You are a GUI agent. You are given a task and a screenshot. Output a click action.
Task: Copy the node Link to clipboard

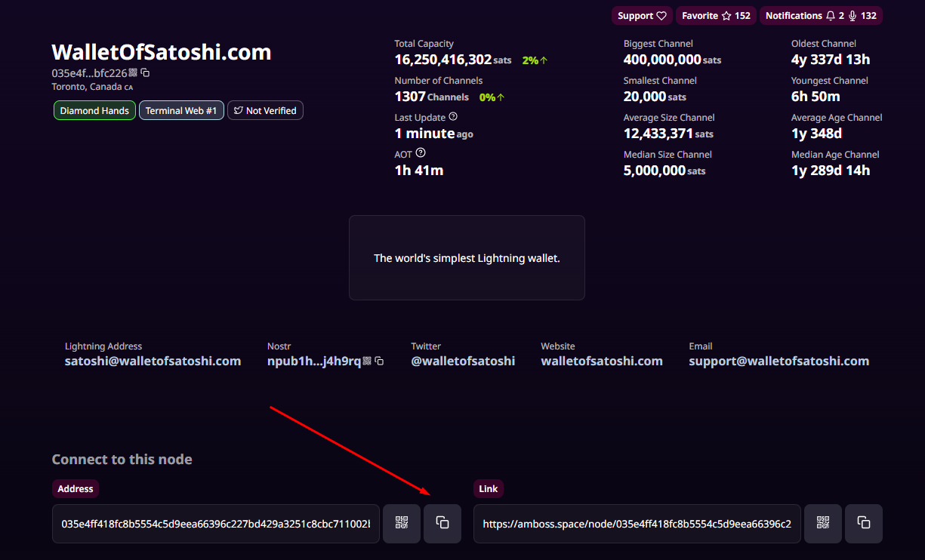tap(864, 524)
